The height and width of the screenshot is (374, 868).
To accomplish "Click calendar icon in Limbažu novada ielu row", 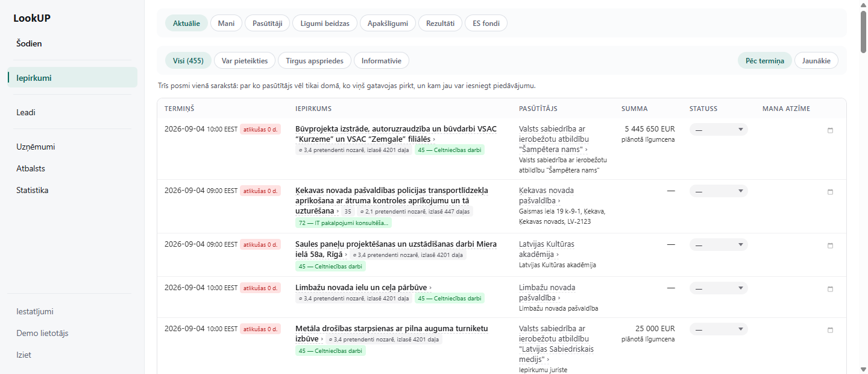I will pyautogui.click(x=830, y=290).
